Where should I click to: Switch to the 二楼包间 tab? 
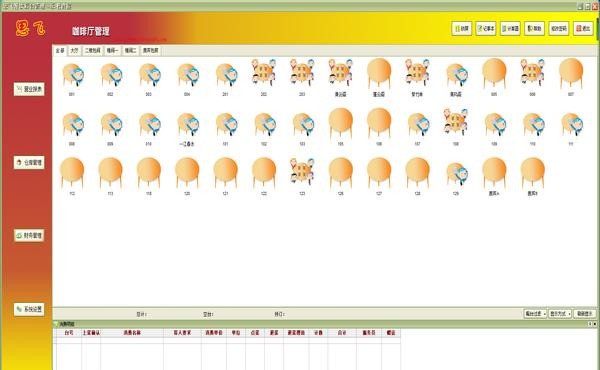(92, 51)
